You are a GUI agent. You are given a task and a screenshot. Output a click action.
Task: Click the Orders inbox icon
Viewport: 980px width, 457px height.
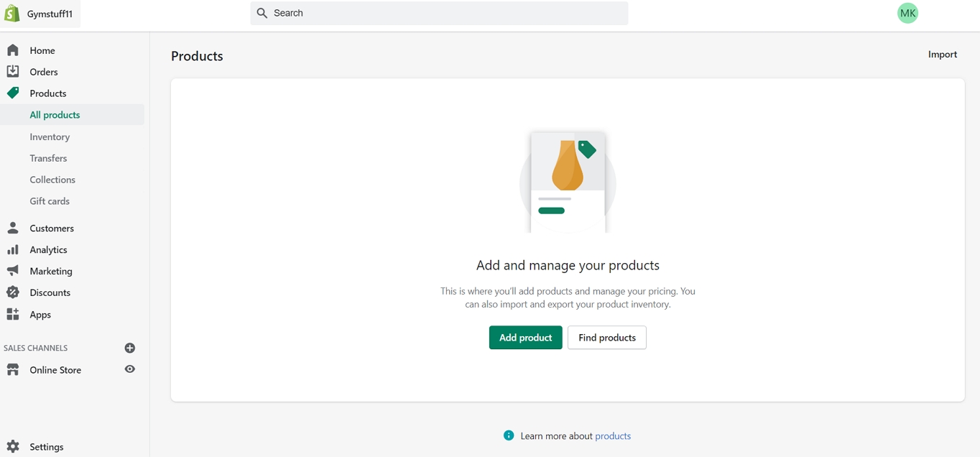[x=13, y=71]
